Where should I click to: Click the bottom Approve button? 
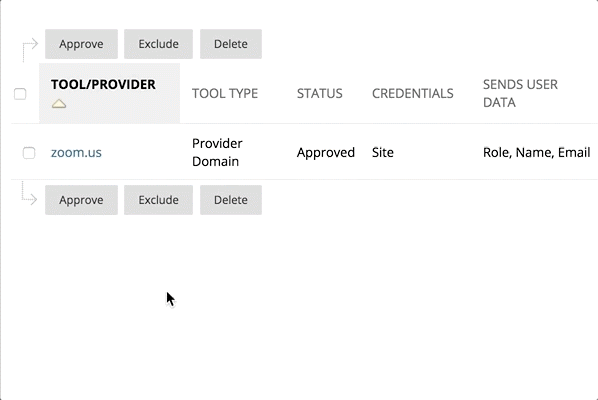81,200
